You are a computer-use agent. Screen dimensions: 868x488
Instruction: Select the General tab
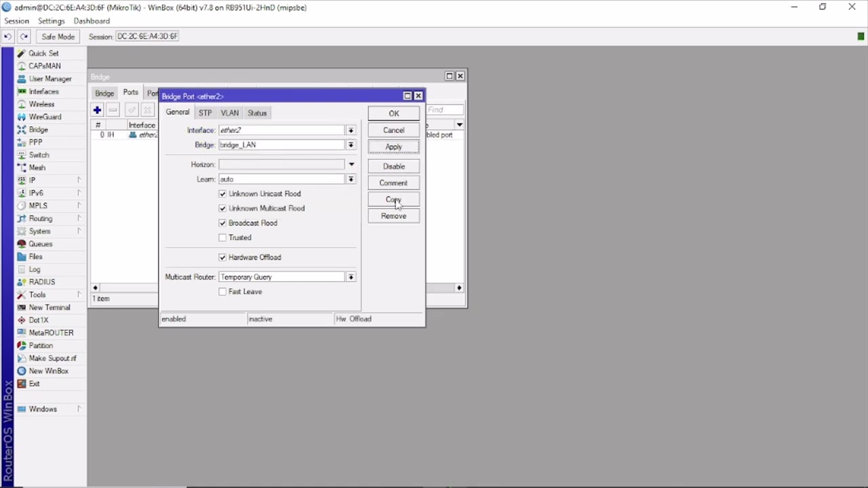(x=178, y=113)
